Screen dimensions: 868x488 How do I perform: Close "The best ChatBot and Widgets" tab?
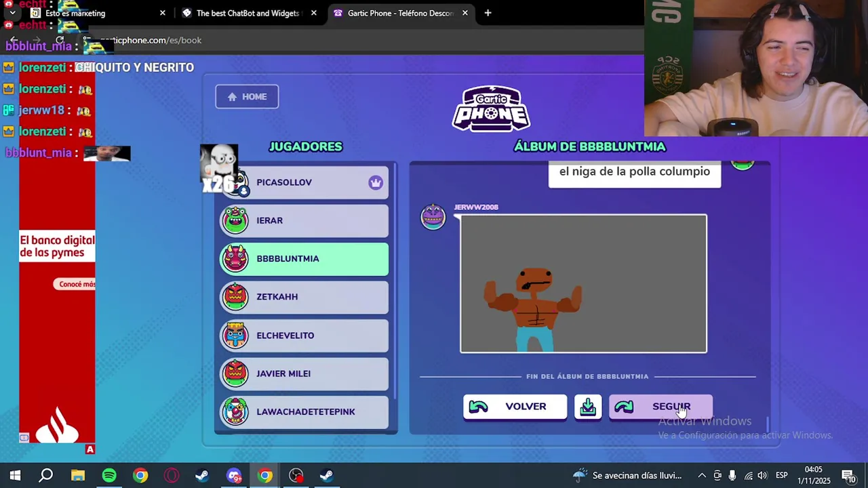coord(313,13)
